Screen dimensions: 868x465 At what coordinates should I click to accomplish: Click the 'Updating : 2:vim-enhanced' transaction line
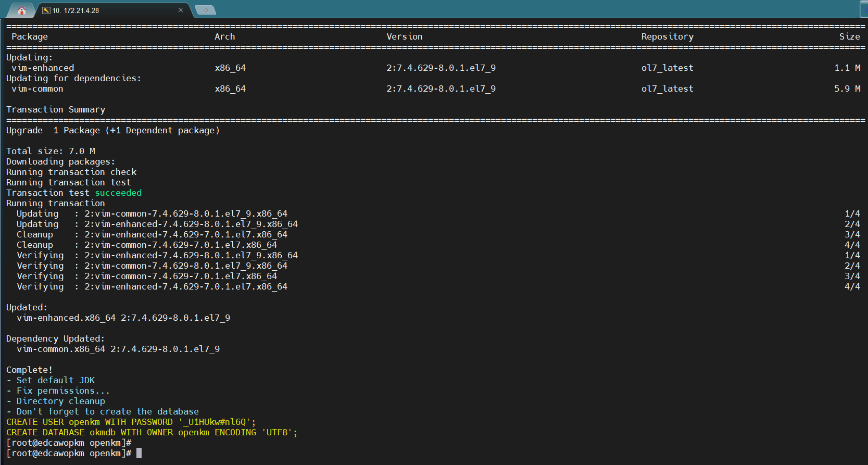coord(157,224)
